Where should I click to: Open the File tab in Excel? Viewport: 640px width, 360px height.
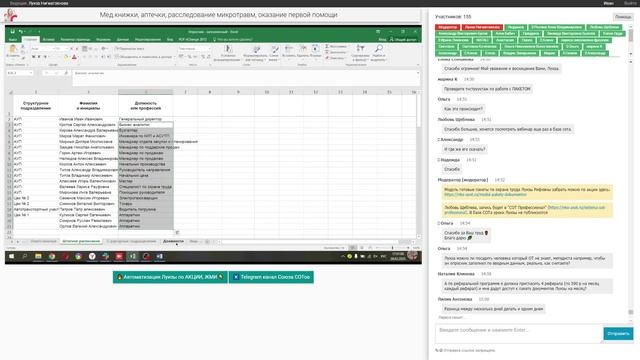13,40
